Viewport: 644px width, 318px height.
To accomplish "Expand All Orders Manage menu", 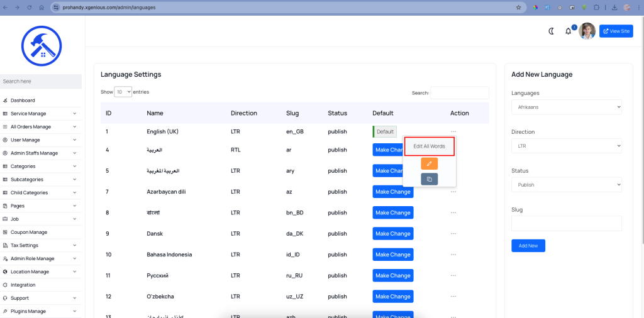I will pos(41,127).
